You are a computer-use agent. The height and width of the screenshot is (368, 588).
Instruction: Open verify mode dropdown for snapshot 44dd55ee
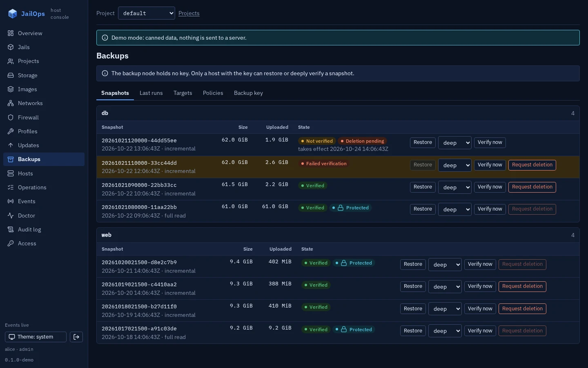pos(455,143)
